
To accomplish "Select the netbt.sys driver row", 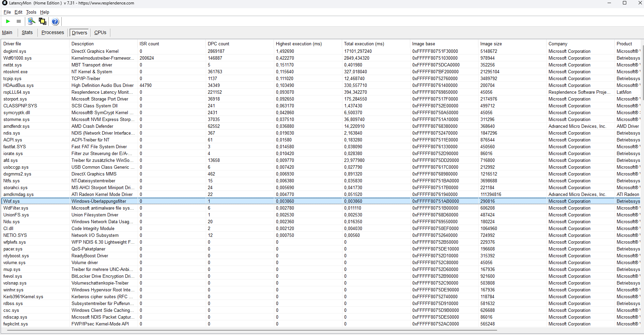I will (x=321, y=65).
